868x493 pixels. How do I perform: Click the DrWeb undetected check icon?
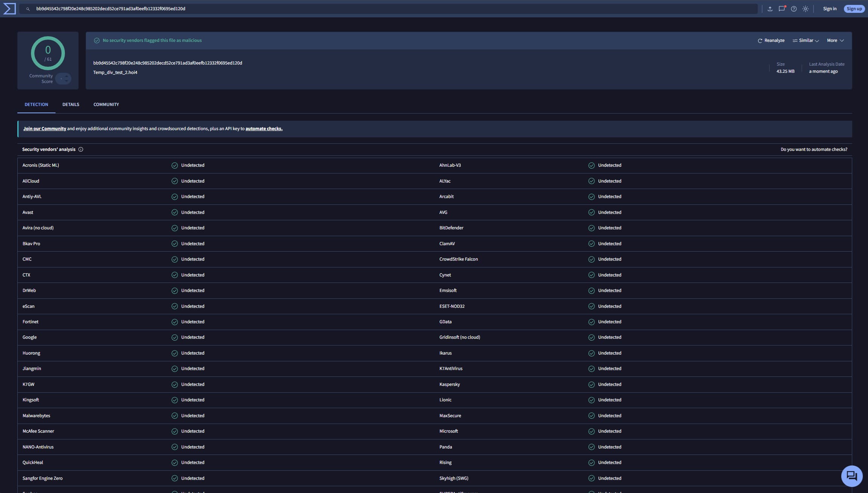pyautogui.click(x=174, y=290)
